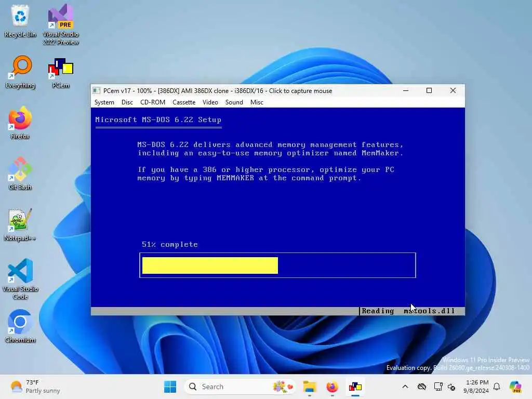Image resolution: width=532 pixels, height=399 pixels.
Task: Click the search highlights flower icon
Action: pyautogui.click(x=282, y=387)
